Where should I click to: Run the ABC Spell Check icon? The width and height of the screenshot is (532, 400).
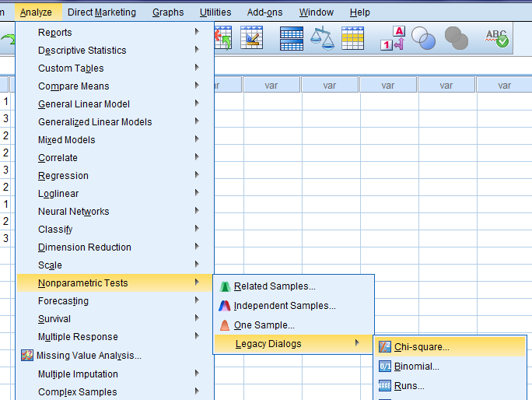[497, 38]
